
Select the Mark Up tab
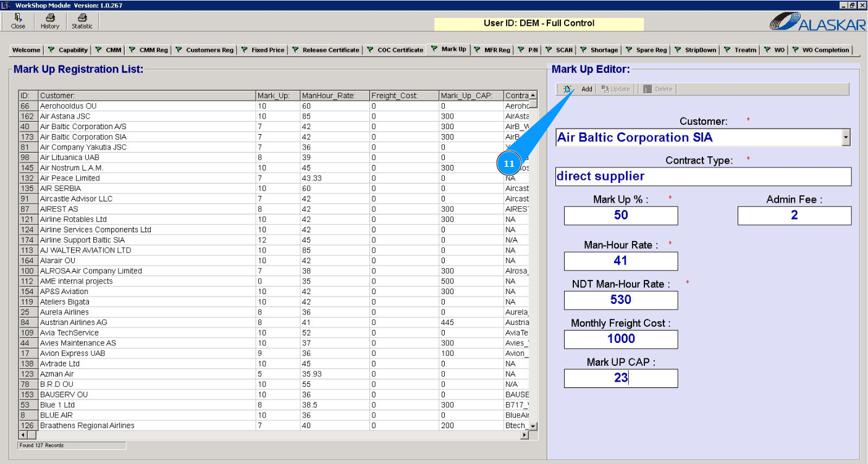pos(449,49)
